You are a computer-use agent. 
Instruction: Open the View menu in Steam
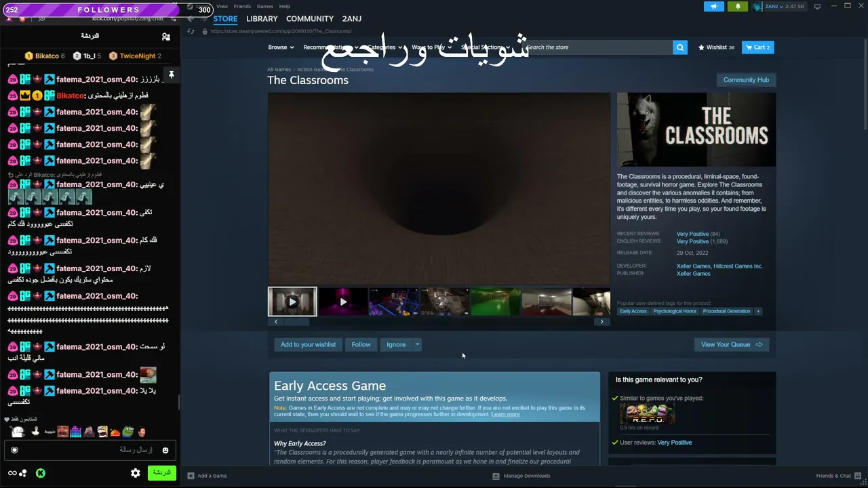pos(222,6)
